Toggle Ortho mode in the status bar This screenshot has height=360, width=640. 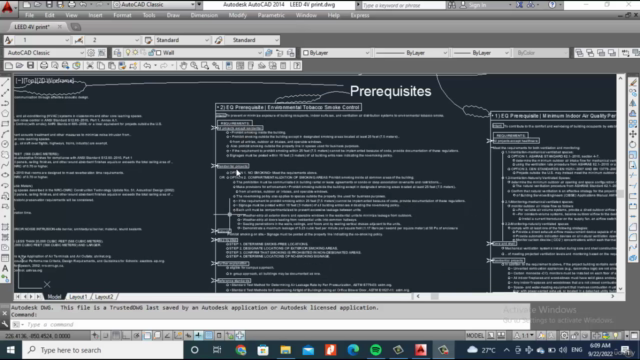pyautogui.click(x=126, y=336)
